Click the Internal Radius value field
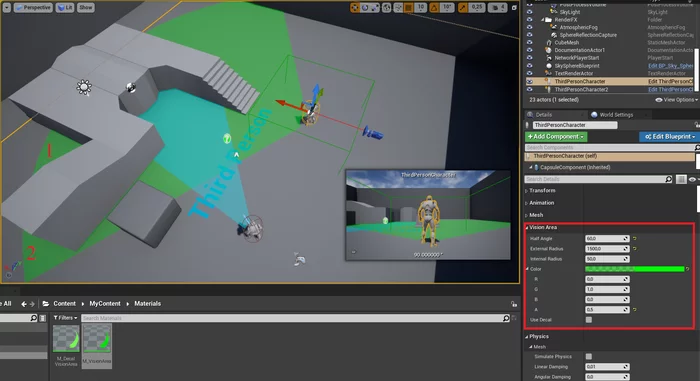This screenshot has height=381, width=700. point(607,259)
